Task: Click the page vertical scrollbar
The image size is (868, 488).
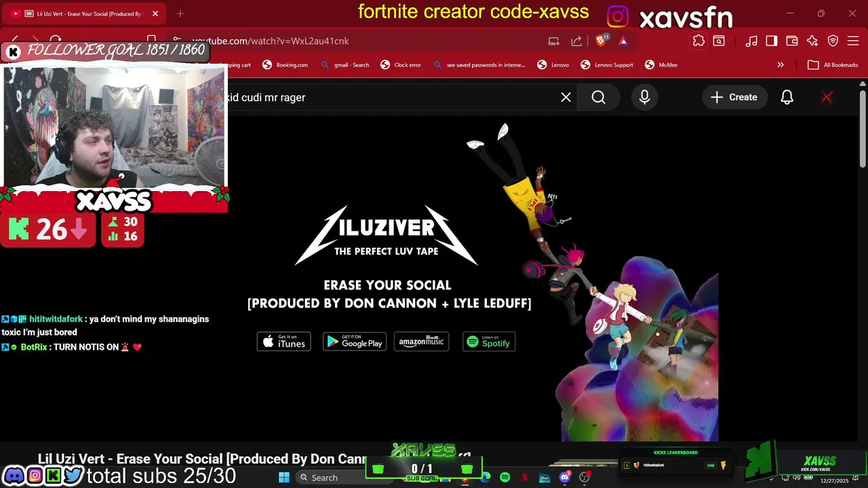Action: 863,129
